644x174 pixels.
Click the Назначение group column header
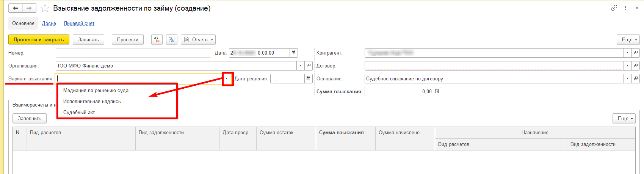(x=535, y=133)
